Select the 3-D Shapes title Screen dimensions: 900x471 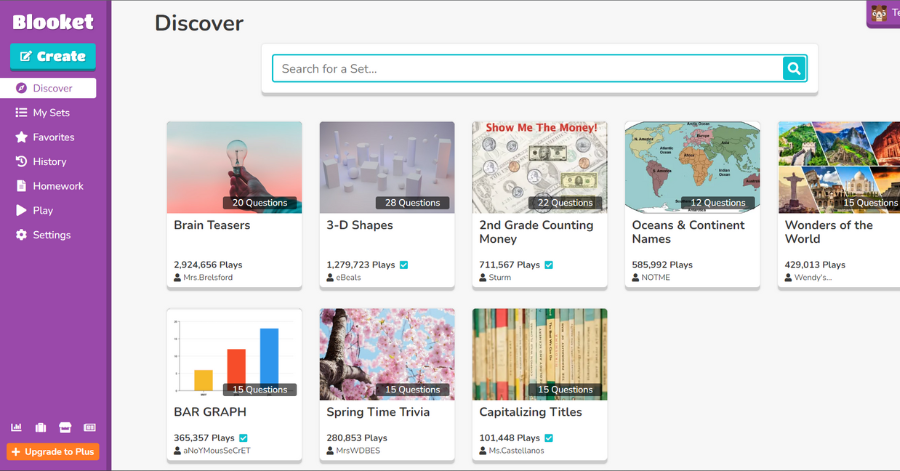pyautogui.click(x=360, y=225)
